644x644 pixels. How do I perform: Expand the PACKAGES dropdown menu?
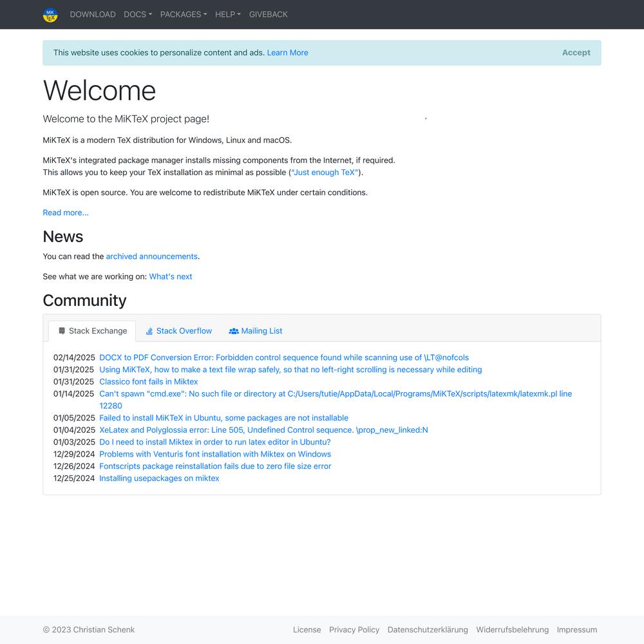(x=184, y=14)
